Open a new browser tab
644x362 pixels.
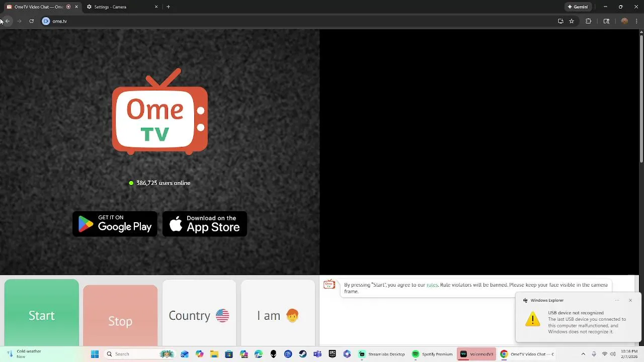(168, 7)
